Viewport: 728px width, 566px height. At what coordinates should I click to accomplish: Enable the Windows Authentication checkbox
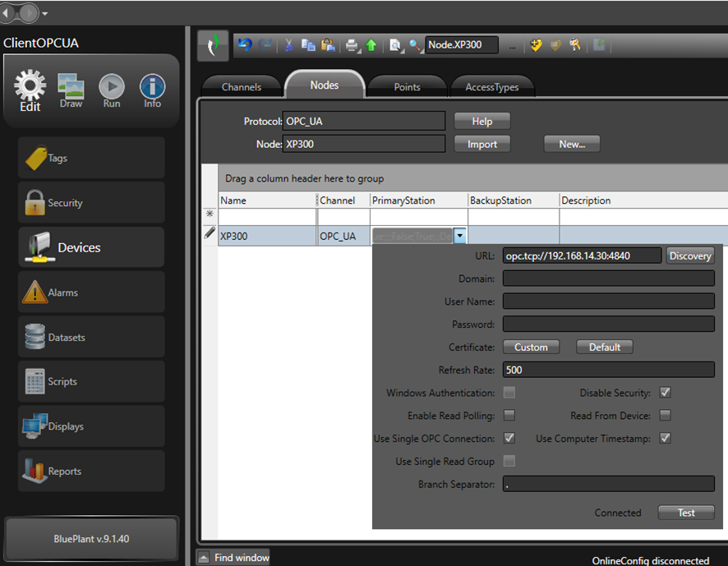509,393
